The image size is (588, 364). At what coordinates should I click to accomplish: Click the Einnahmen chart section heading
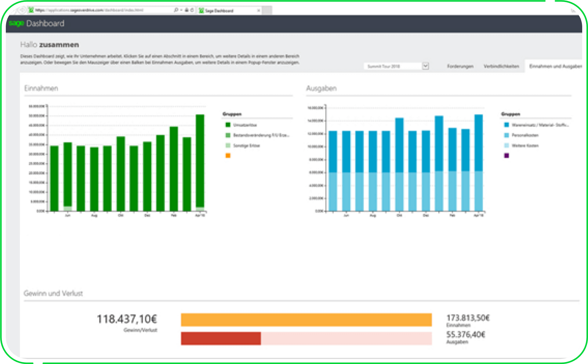[x=41, y=88]
